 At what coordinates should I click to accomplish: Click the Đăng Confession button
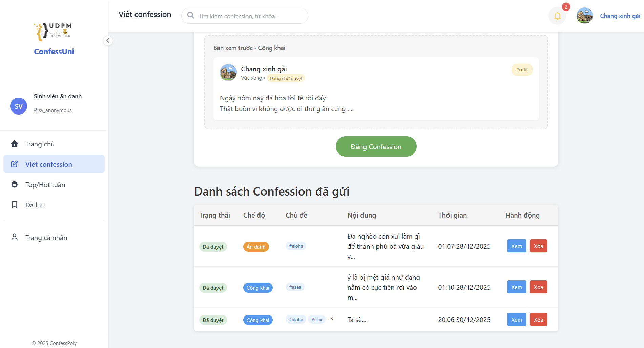[x=376, y=146]
